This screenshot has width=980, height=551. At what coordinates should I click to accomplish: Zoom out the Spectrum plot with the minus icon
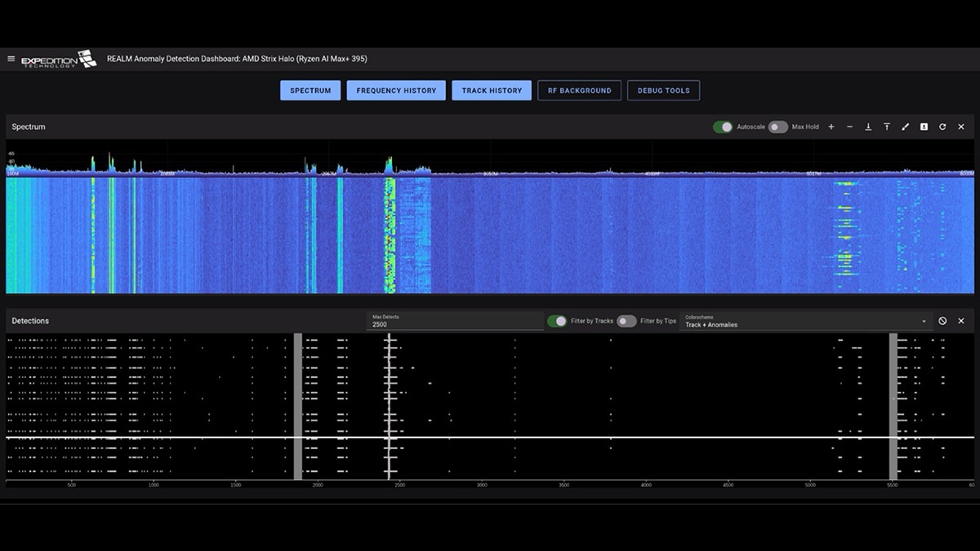[x=849, y=127]
